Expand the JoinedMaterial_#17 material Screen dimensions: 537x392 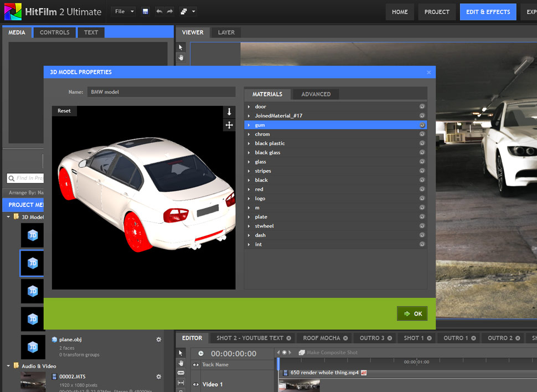tap(249, 116)
